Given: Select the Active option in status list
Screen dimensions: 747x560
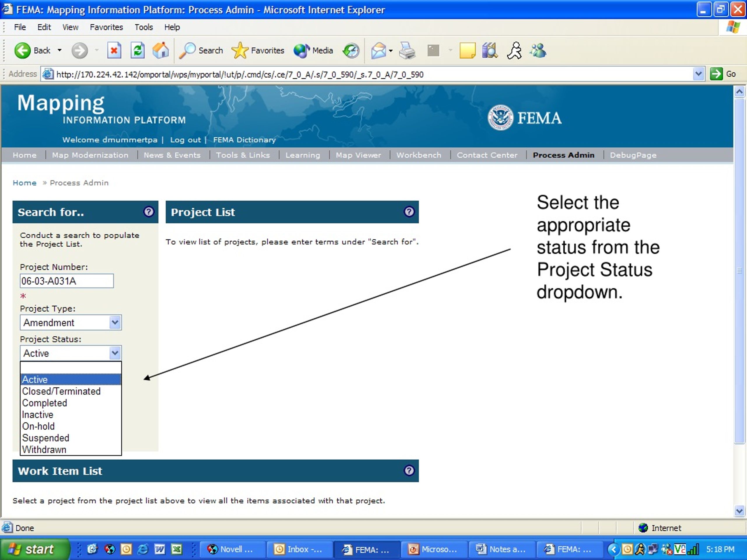Looking at the screenshot, I should pos(71,379).
